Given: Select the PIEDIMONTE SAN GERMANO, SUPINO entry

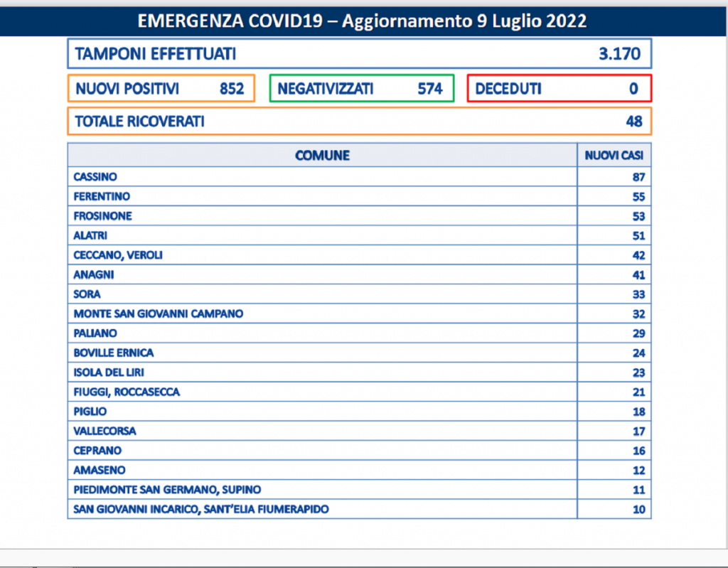Looking at the screenshot, I should (x=167, y=489).
